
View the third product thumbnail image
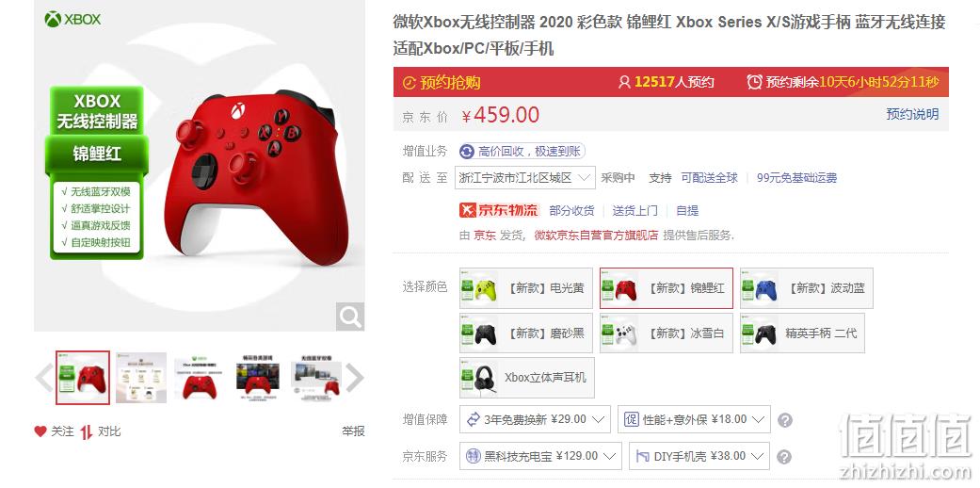tap(200, 378)
